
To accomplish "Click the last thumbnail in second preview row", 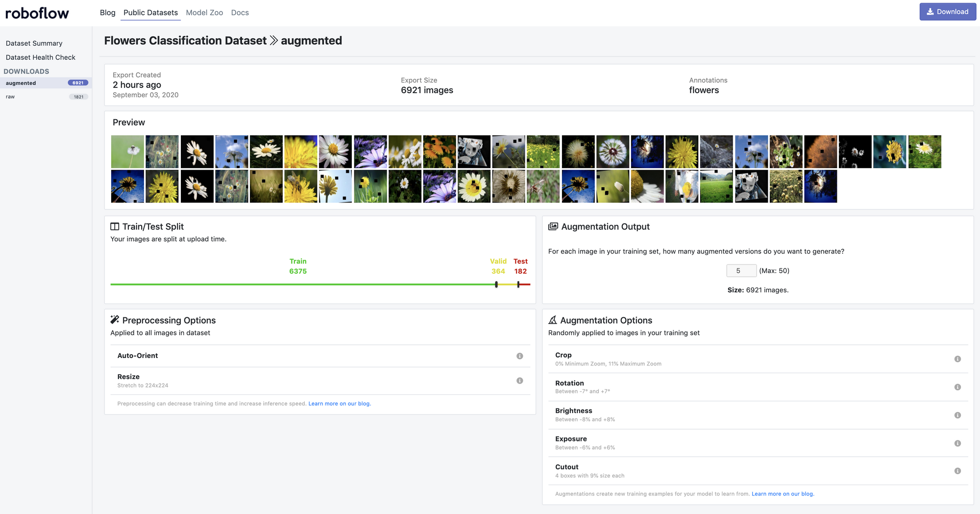I will (x=821, y=186).
